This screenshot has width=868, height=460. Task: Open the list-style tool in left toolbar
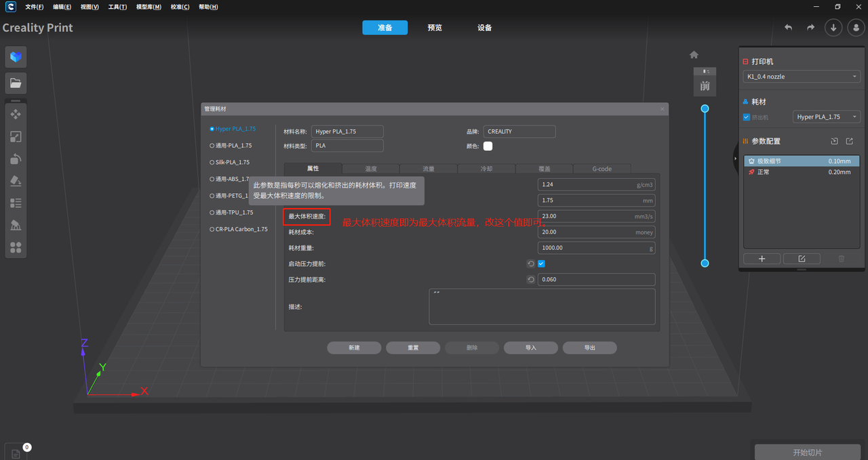coord(16,203)
